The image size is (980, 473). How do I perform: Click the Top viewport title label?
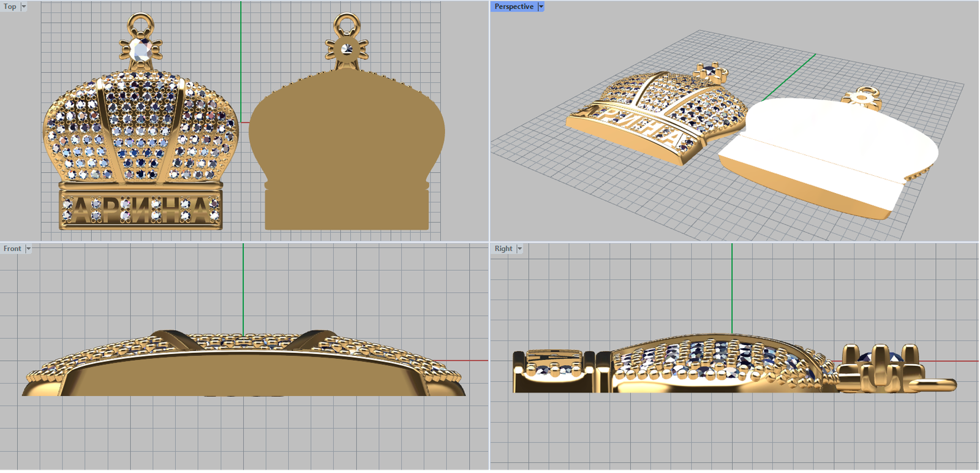click(10, 7)
